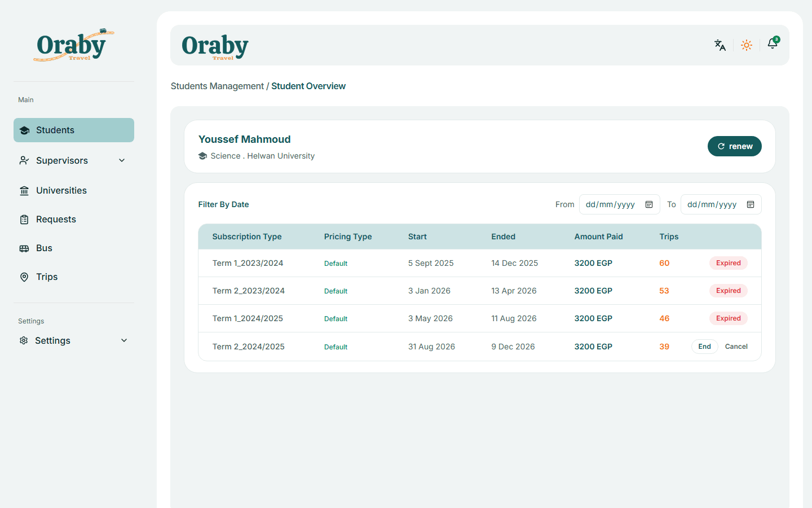This screenshot has width=812, height=508.
Task: Go to the Bus page
Action: click(x=74, y=248)
